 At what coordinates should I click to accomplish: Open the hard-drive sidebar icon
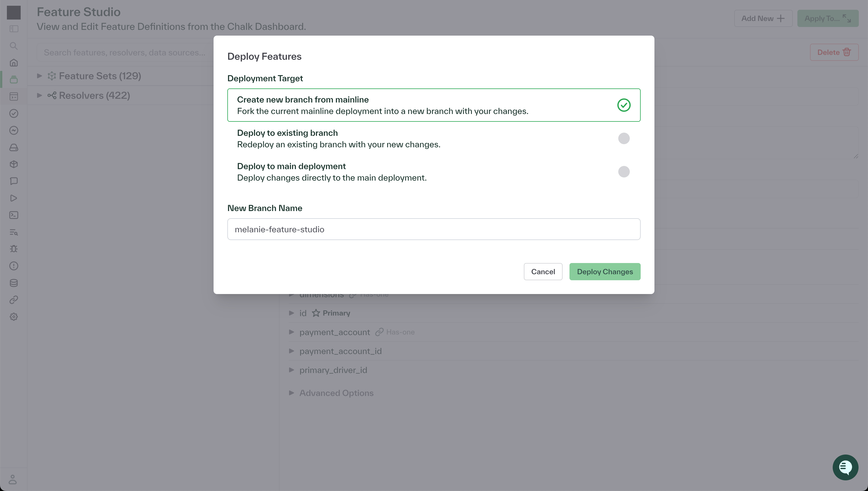point(14,147)
